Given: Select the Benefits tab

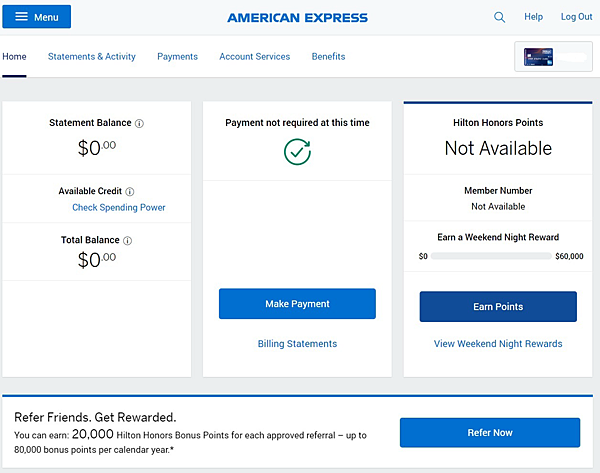Looking at the screenshot, I should [328, 57].
